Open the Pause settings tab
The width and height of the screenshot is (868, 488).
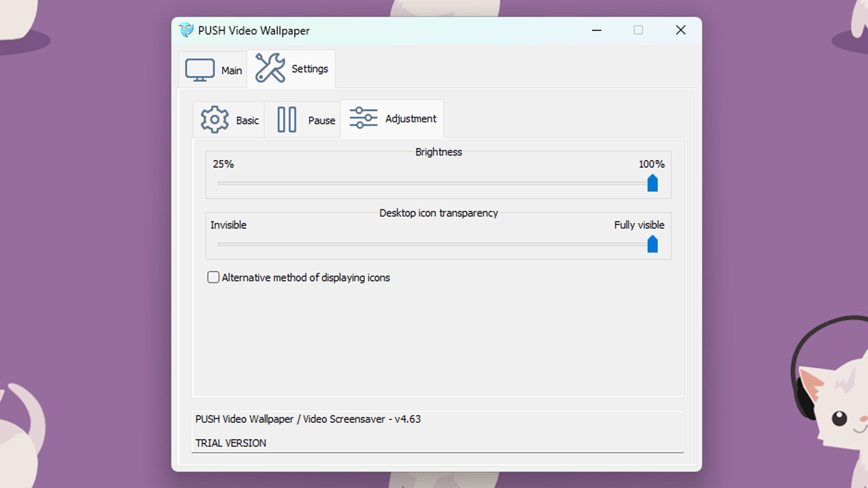coord(302,120)
